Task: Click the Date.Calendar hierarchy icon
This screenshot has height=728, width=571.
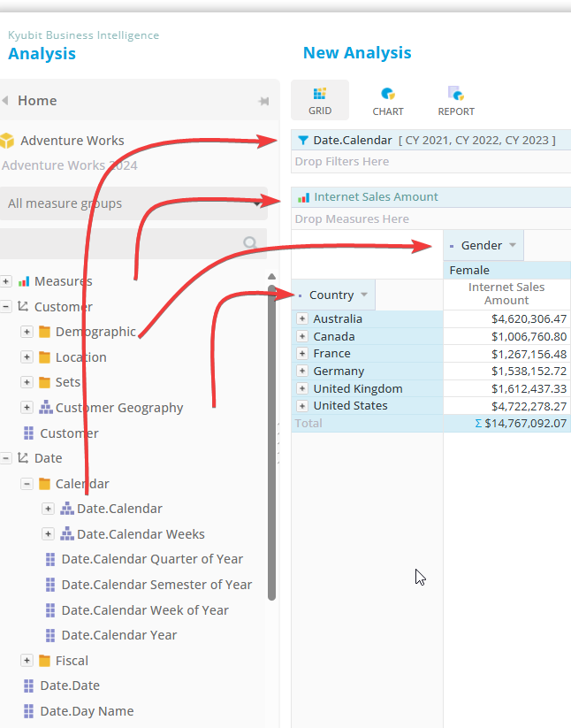Action: coord(67,509)
